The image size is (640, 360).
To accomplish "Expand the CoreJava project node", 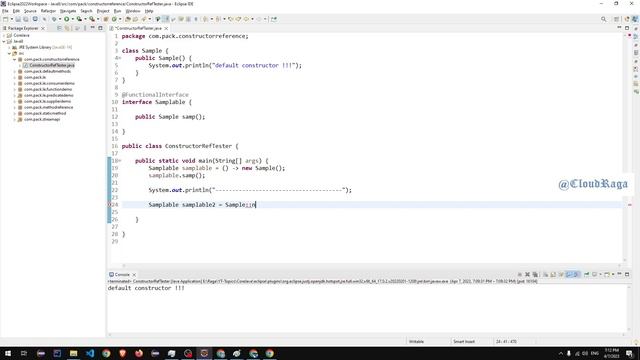I will [x=4, y=36].
